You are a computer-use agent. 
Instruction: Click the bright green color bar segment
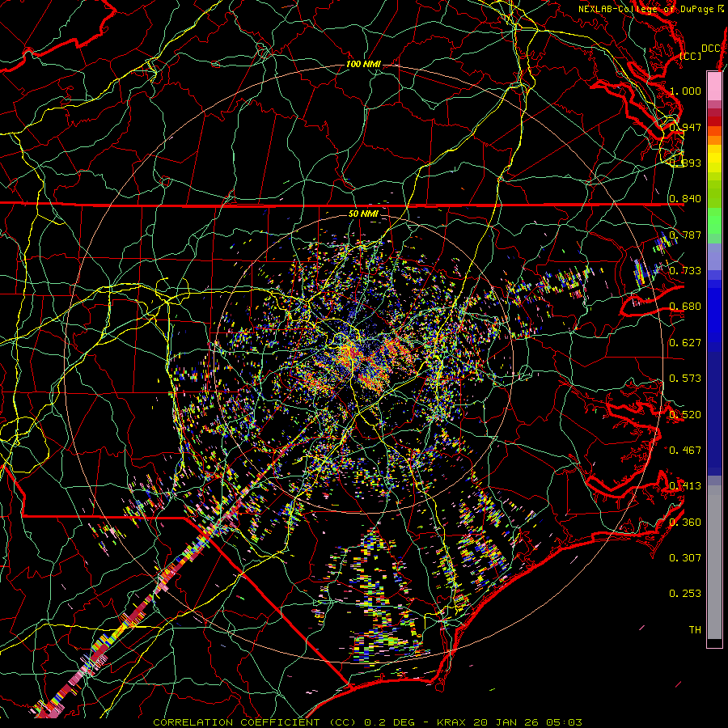click(x=714, y=221)
